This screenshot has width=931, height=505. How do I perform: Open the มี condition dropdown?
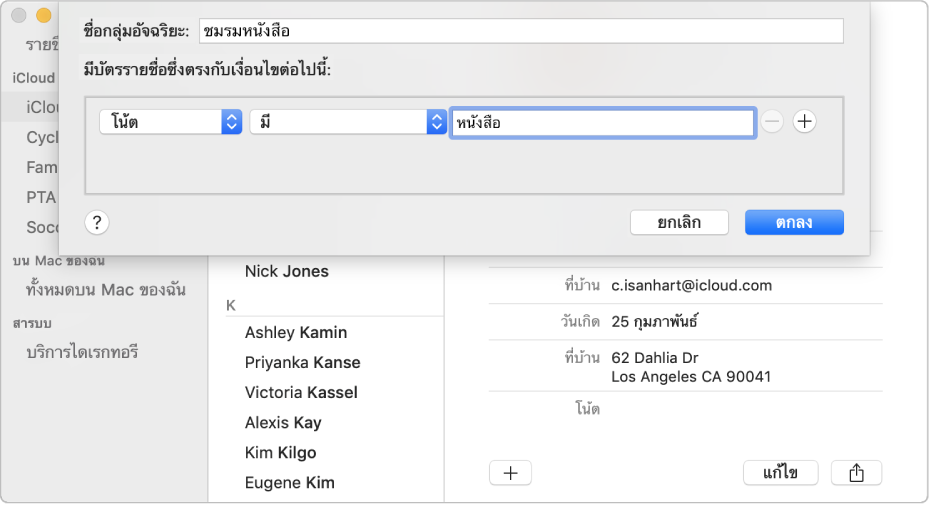[x=348, y=122]
